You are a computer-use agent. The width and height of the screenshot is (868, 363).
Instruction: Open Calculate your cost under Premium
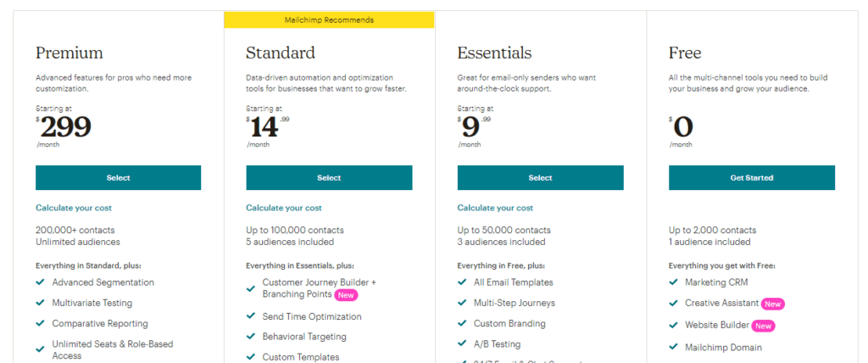coord(74,208)
